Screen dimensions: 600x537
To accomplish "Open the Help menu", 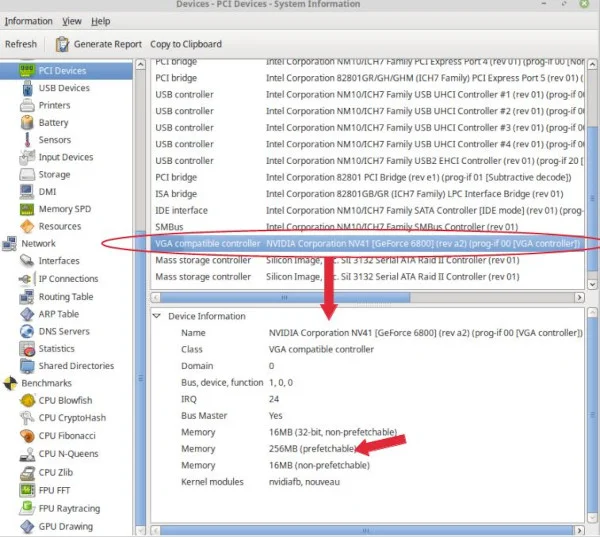I will pos(101,21).
